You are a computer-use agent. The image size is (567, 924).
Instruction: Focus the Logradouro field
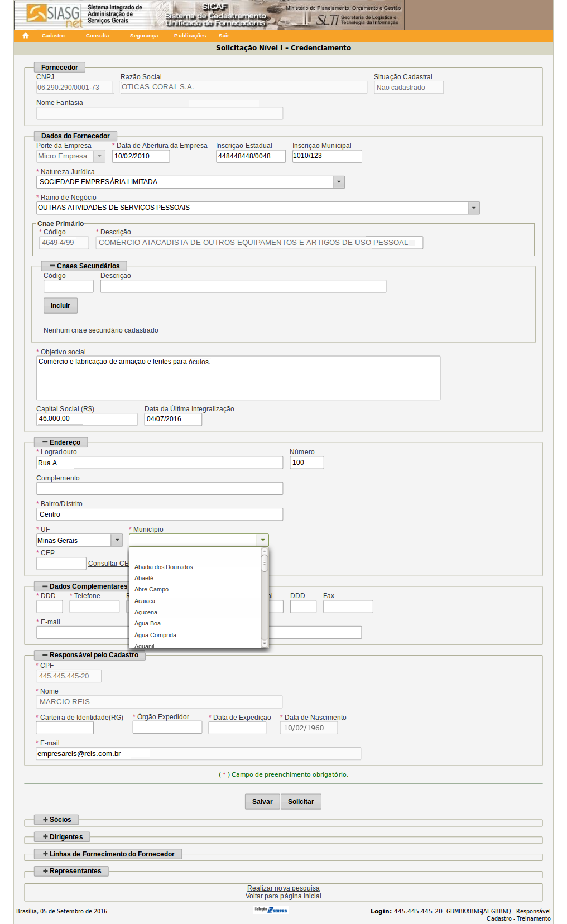coord(160,463)
